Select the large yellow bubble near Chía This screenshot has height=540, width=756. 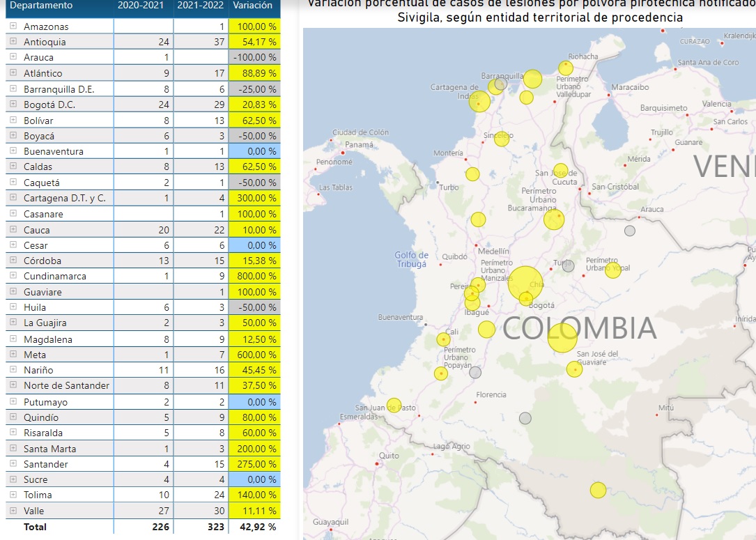pos(525,284)
